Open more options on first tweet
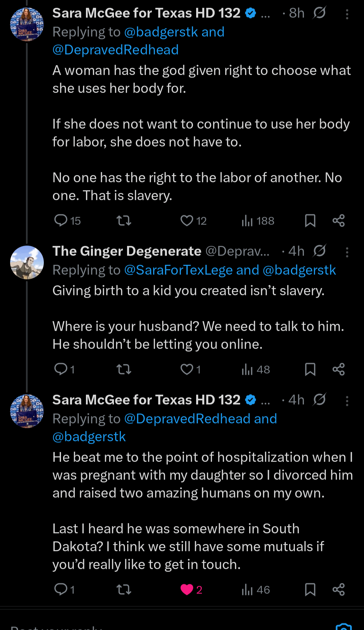Image resolution: width=364 pixels, height=630 pixels. pyautogui.click(x=347, y=14)
